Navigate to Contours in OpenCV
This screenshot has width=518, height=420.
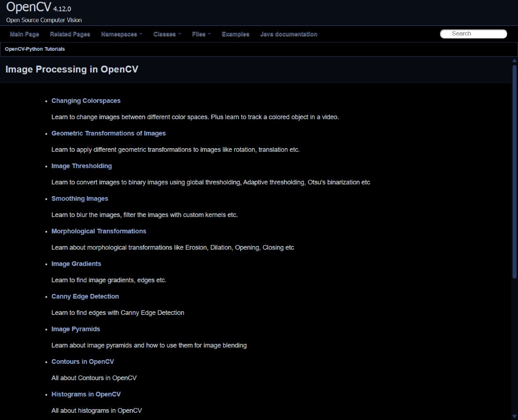coord(83,362)
